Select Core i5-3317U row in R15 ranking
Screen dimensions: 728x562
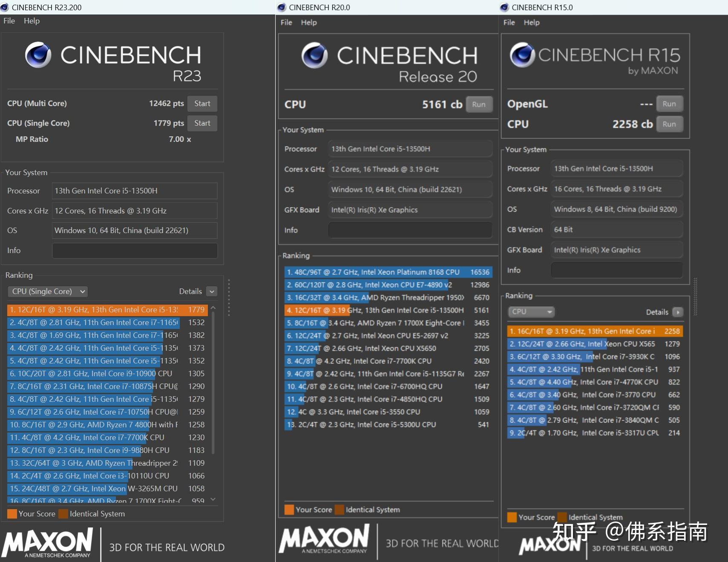(595, 433)
